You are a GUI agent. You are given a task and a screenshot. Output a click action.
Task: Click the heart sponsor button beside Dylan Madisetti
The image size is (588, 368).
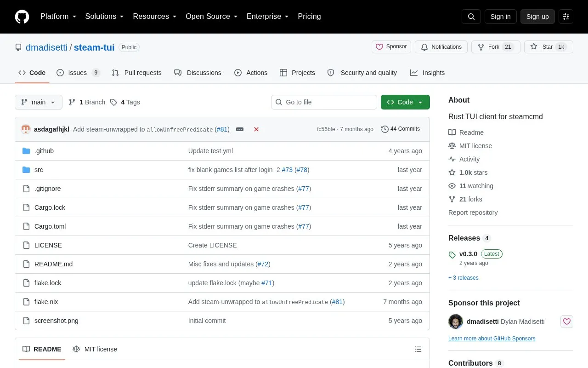[567, 322]
